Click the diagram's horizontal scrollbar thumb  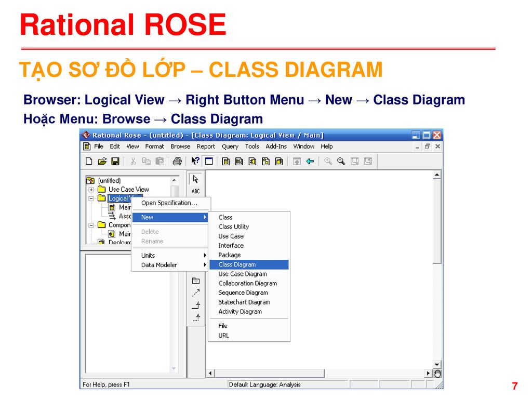click(270, 374)
